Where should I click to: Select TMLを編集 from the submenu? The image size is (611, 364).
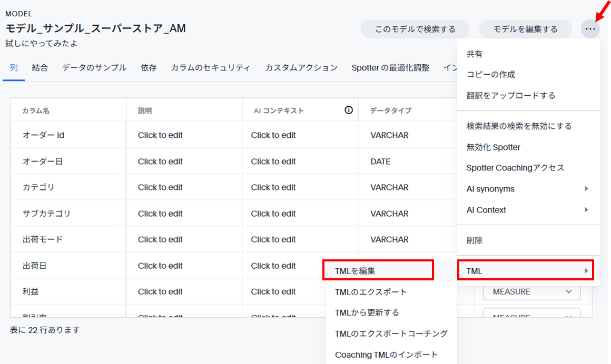point(378,271)
